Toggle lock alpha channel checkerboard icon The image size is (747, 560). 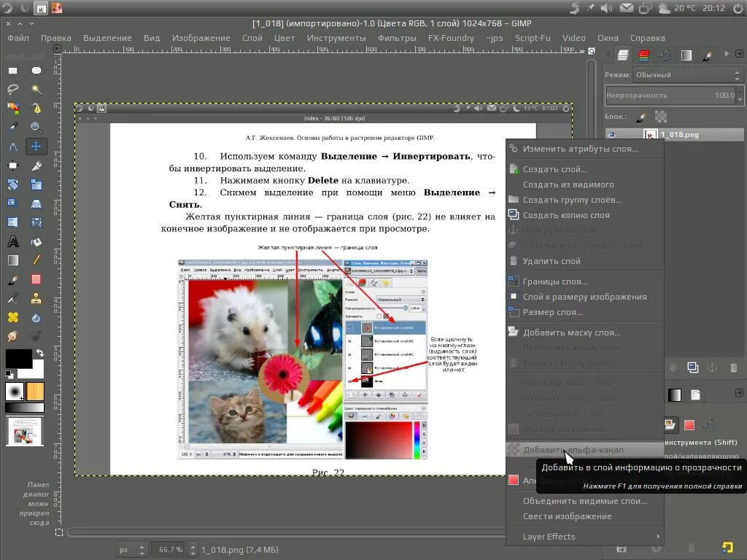661,116
